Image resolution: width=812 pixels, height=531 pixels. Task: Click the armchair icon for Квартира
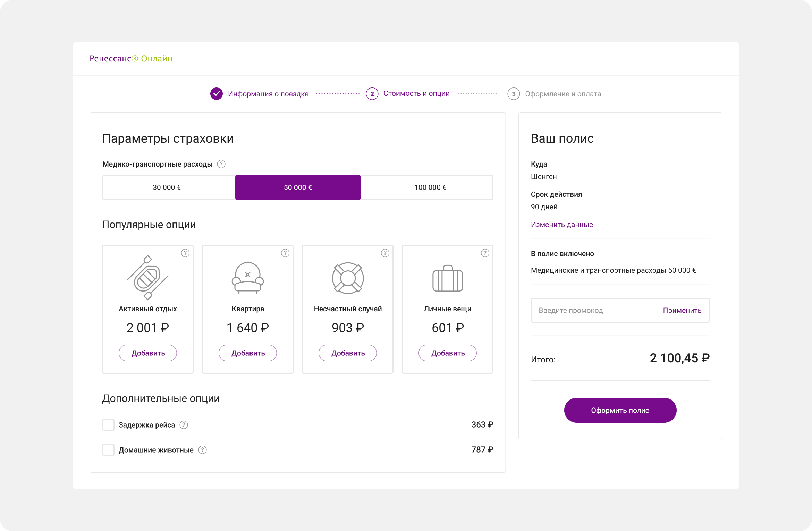248,278
